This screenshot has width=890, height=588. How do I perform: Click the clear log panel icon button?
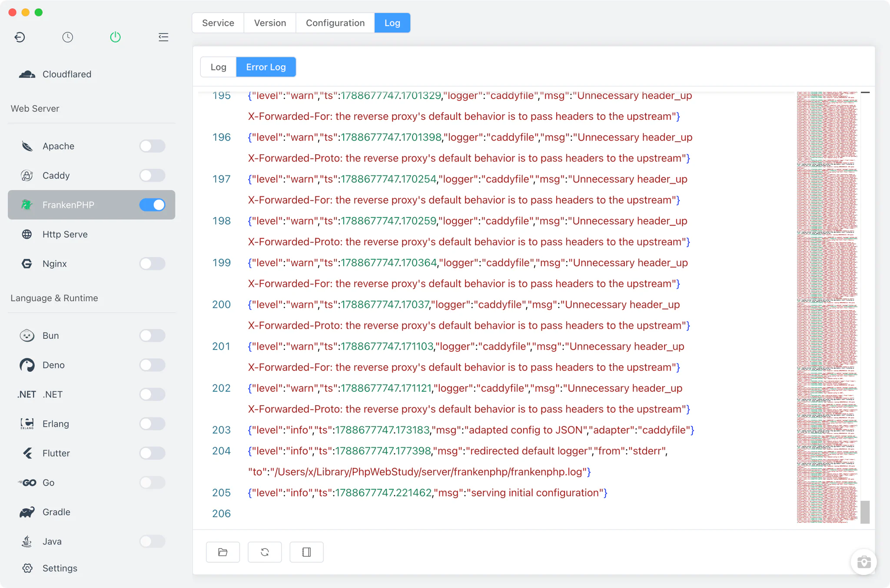tap(306, 552)
